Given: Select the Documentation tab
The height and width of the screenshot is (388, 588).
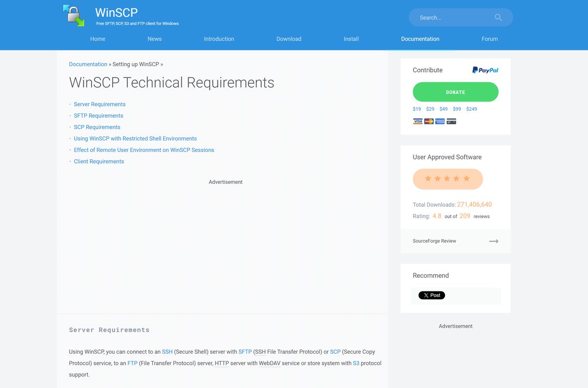Looking at the screenshot, I should point(420,39).
